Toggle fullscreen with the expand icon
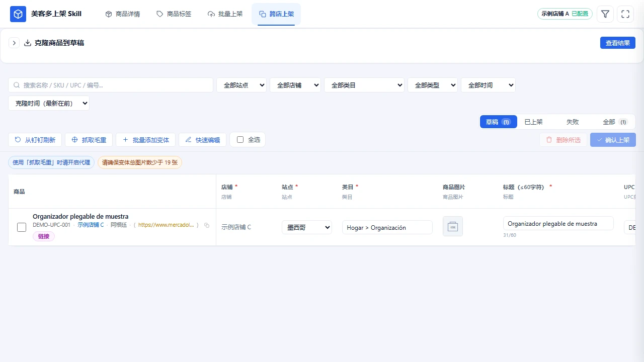 [625, 14]
